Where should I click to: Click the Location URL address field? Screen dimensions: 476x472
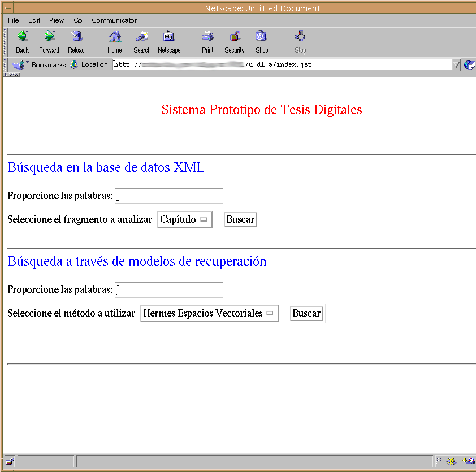pos(283,64)
